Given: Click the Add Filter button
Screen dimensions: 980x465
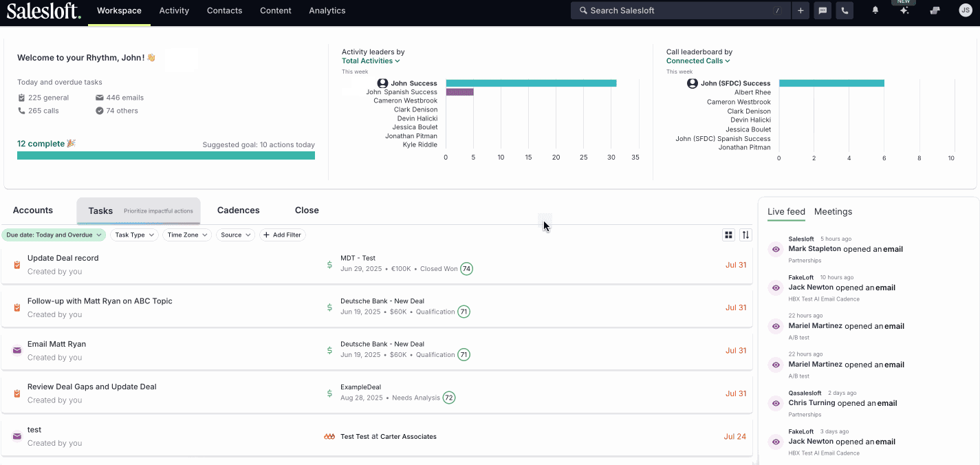Looking at the screenshot, I should [x=282, y=235].
